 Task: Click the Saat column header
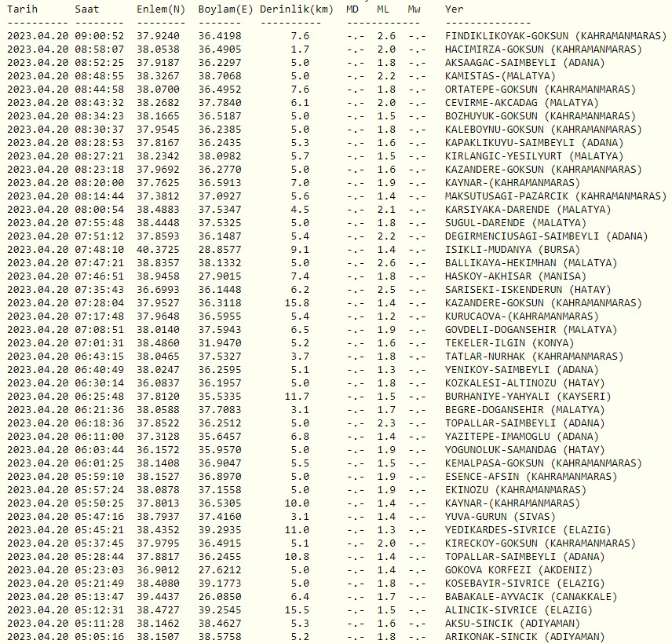pos(87,9)
